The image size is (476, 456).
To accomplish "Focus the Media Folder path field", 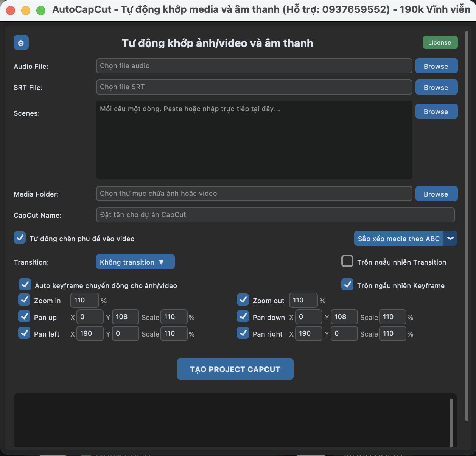I will click(254, 194).
